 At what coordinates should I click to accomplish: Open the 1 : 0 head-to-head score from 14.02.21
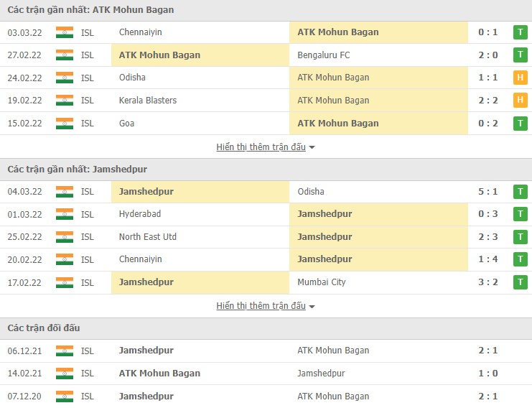pos(487,374)
